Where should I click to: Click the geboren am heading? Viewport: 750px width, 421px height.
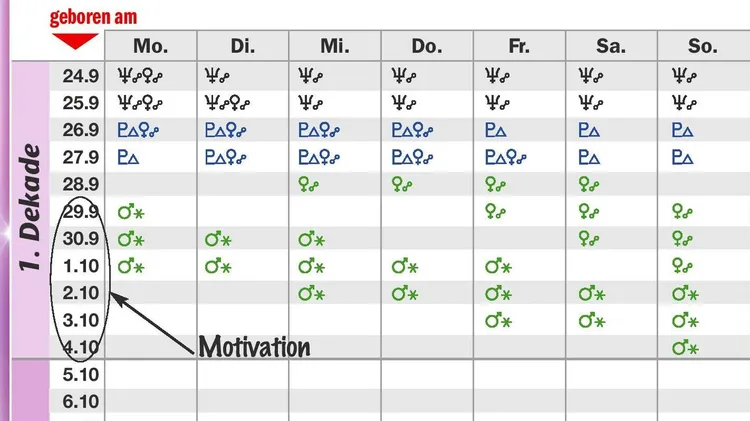[93, 17]
